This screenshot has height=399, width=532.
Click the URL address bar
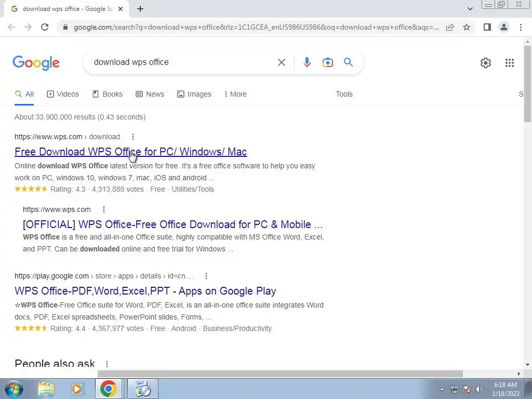point(256,27)
